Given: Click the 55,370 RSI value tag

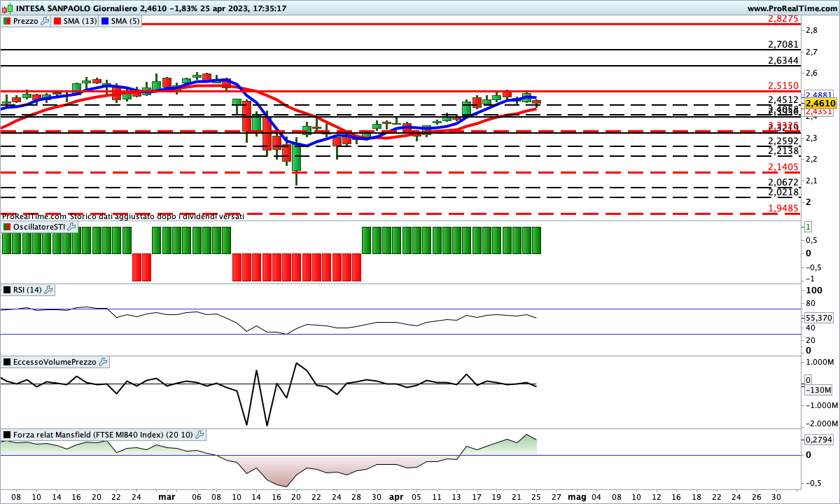Looking at the screenshot, I should click(818, 317).
